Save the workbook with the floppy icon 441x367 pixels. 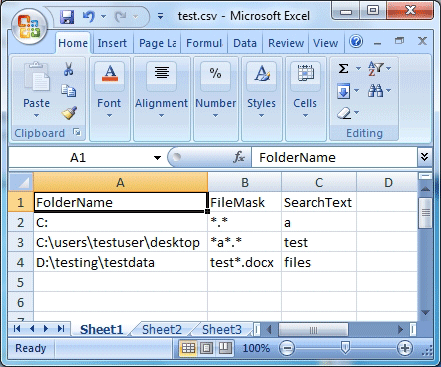coord(67,17)
